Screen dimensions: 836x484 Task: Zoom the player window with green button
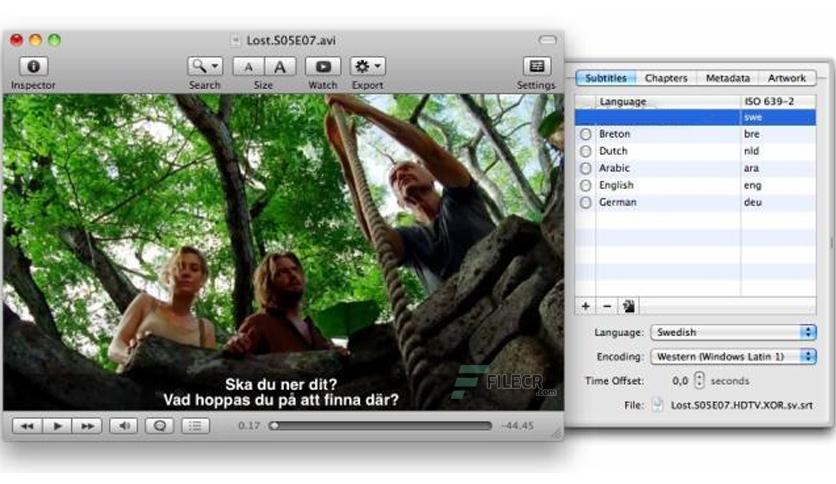54,40
